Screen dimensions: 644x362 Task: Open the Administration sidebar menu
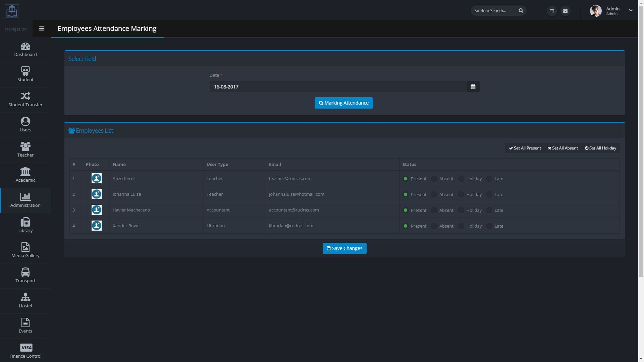pos(25,200)
